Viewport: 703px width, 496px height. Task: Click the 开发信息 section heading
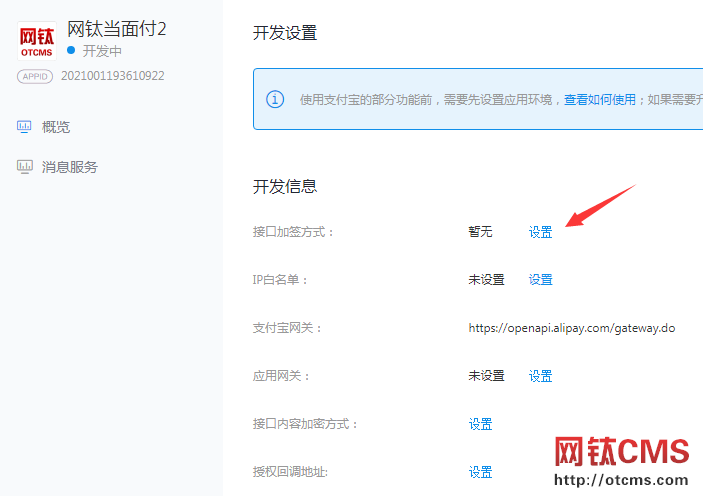point(285,186)
